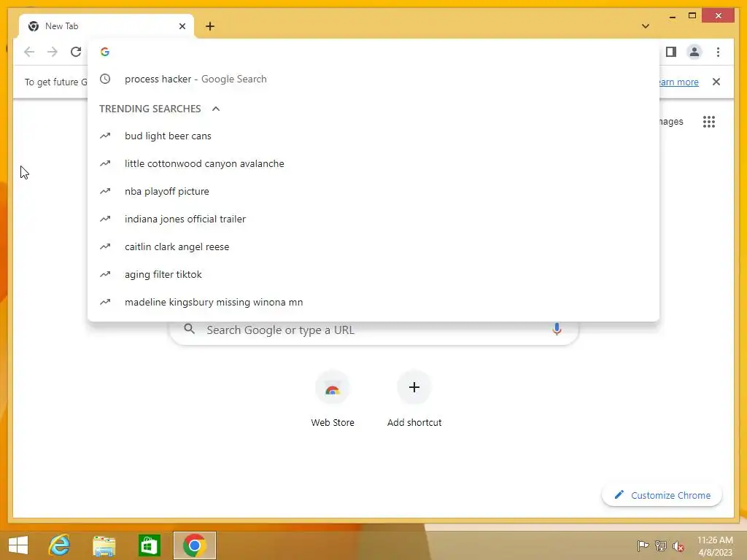Open File Explorer from taskbar
This screenshot has height=560, width=747.
click(104, 545)
